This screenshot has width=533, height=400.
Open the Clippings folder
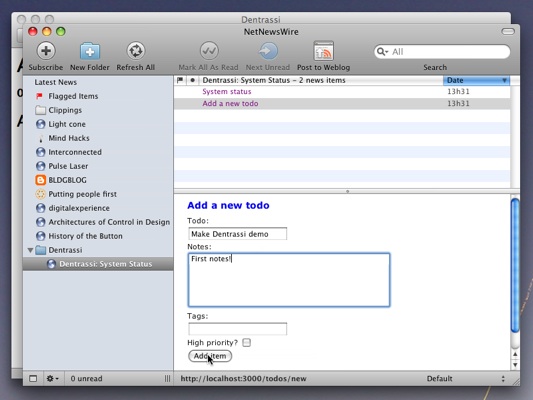pyautogui.click(x=65, y=110)
